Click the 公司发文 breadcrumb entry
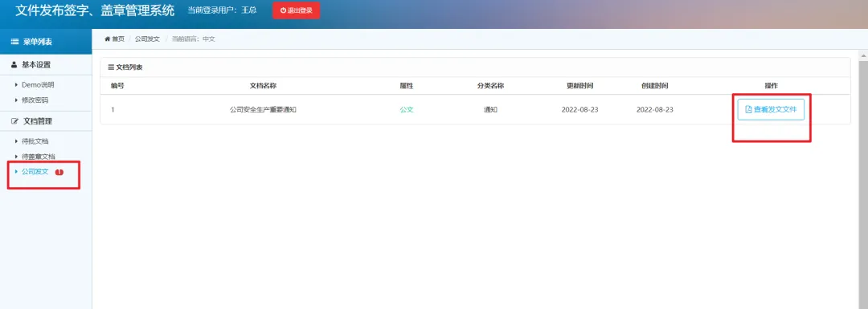This screenshot has width=868, height=309. coord(147,39)
